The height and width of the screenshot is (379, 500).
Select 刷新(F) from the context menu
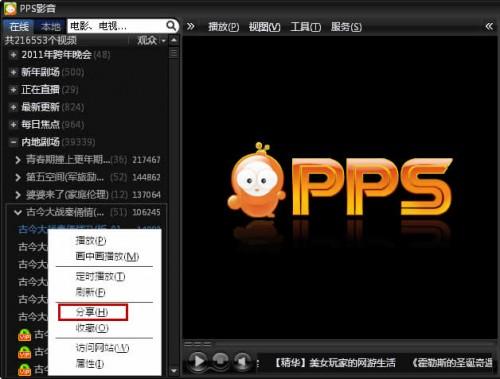(x=90, y=292)
